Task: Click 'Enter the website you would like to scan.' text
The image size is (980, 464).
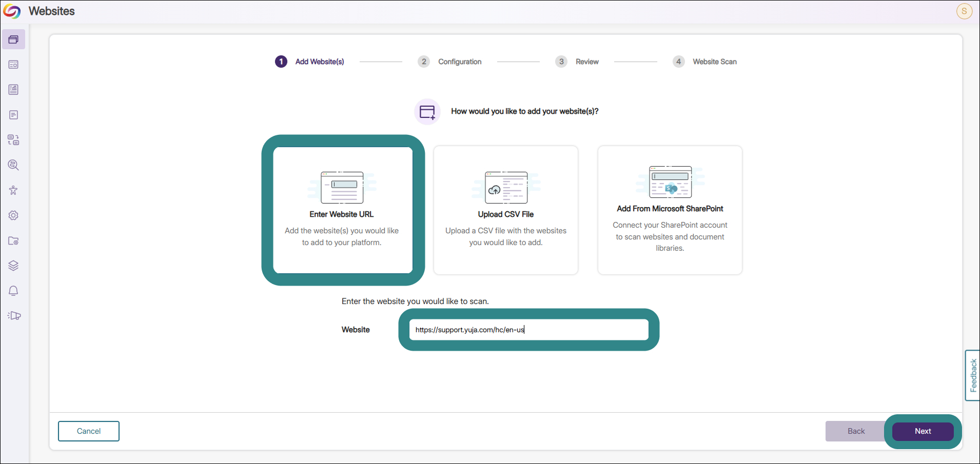Action: click(415, 301)
